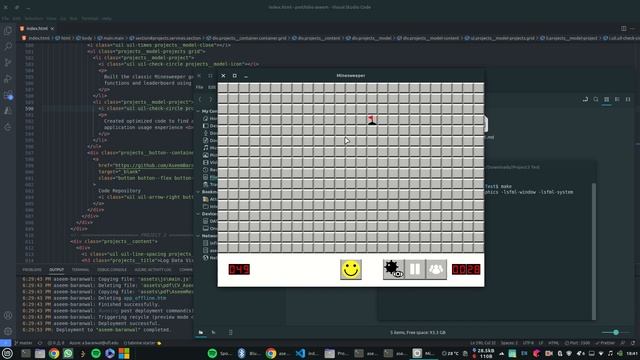This screenshot has height=360, width=640.
Task: Switch to OUTPUT panel tab
Action: click(56, 270)
